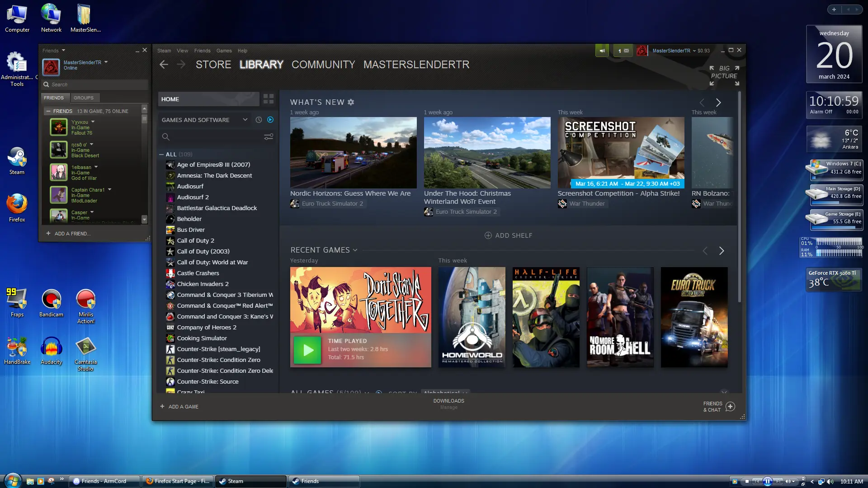Launch Bandicam from the desktop
This screenshot has height=488, width=868.
coord(51,303)
